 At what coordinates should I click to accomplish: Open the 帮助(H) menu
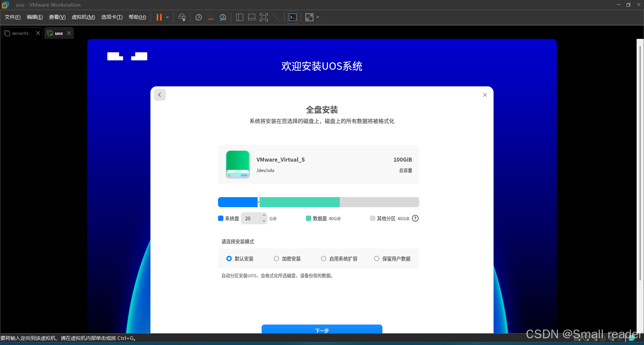[138, 17]
